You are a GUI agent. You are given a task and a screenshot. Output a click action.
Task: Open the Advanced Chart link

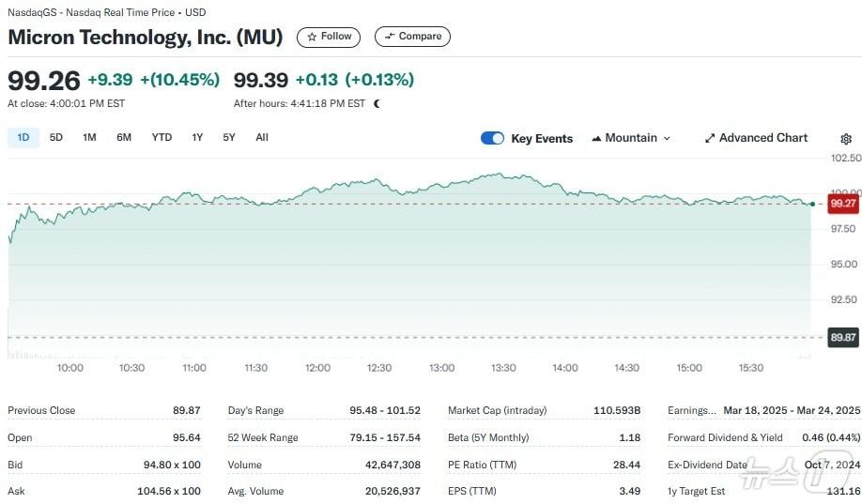(x=762, y=138)
